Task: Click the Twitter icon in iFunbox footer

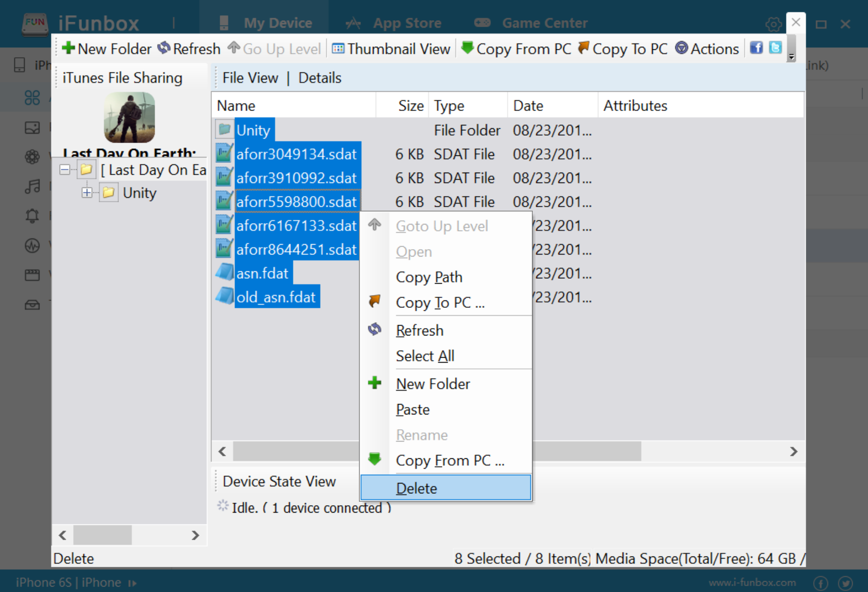Action: coord(846,583)
